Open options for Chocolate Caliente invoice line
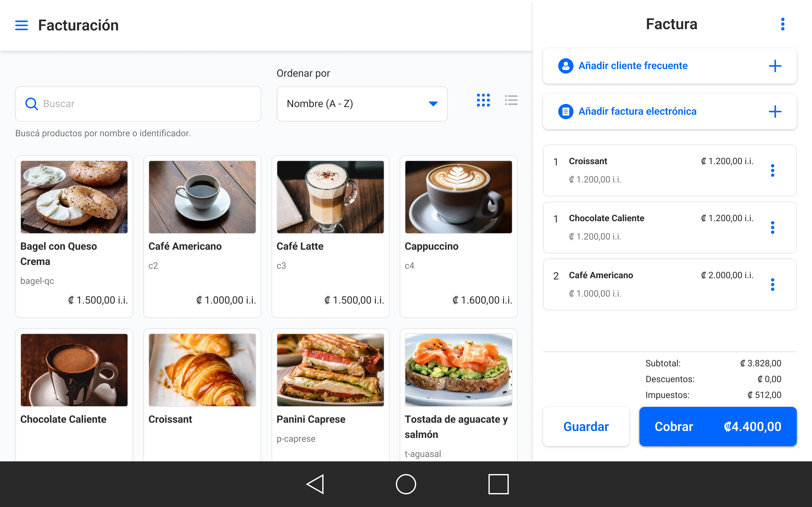The image size is (812, 507). pos(772,227)
